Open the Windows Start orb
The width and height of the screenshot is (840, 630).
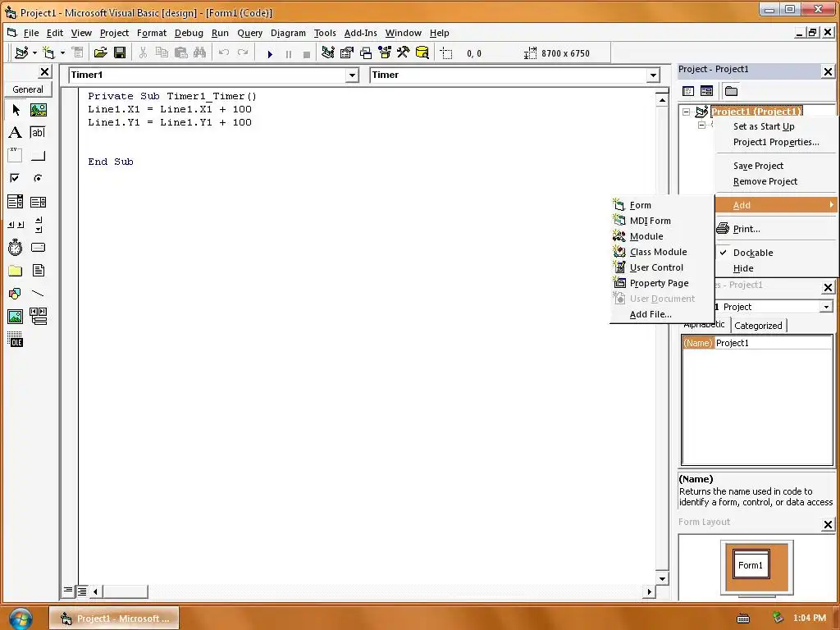tap(21, 619)
